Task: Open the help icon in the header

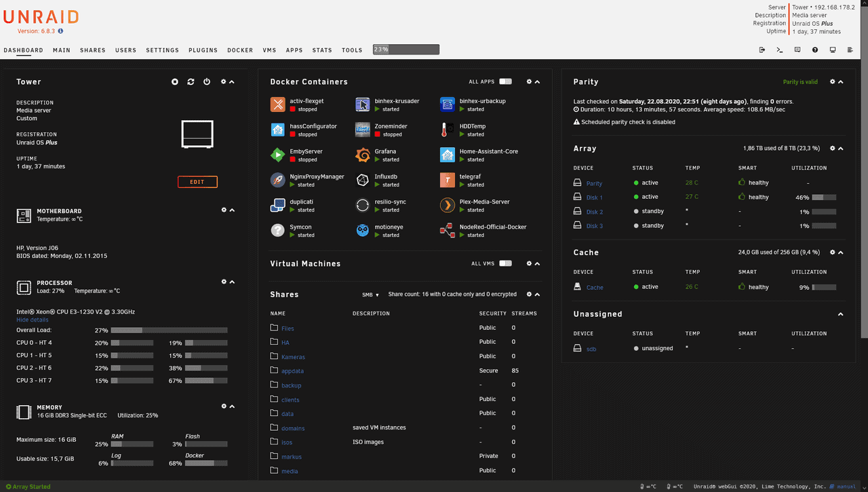Action: pyautogui.click(x=814, y=50)
